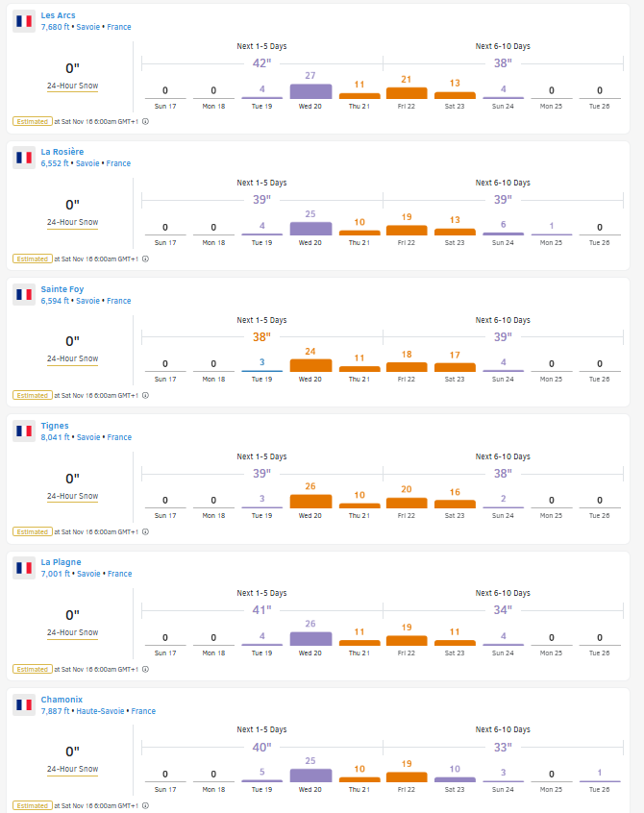Click the Estimated badge in La Rosière card

(32, 259)
